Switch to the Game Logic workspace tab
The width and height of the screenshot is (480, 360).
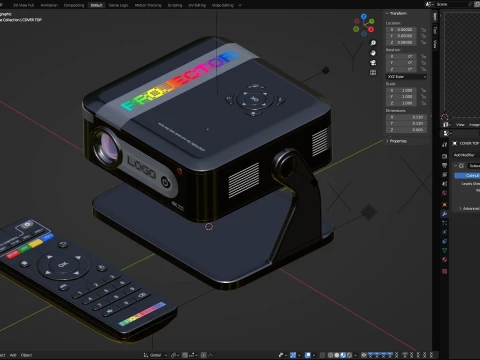click(118, 5)
